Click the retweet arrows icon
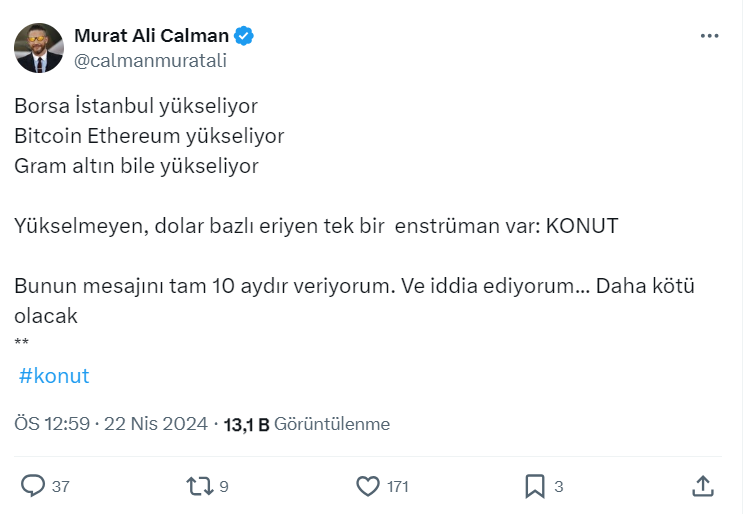 pyautogui.click(x=200, y=486)
